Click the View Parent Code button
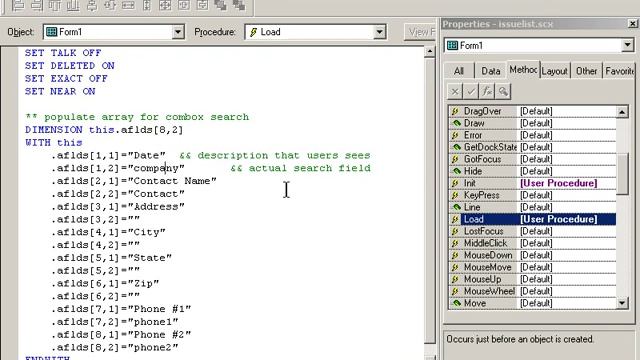 [x=420, y=32]
